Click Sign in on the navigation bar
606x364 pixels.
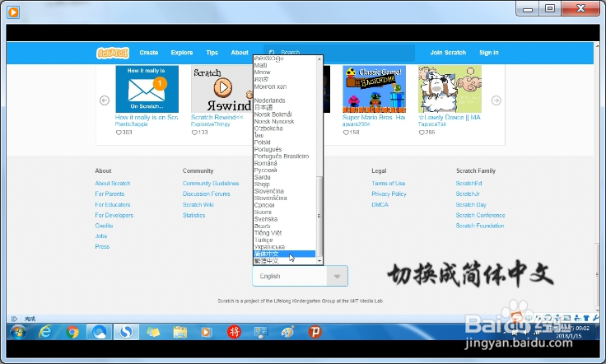pos(488,53)
